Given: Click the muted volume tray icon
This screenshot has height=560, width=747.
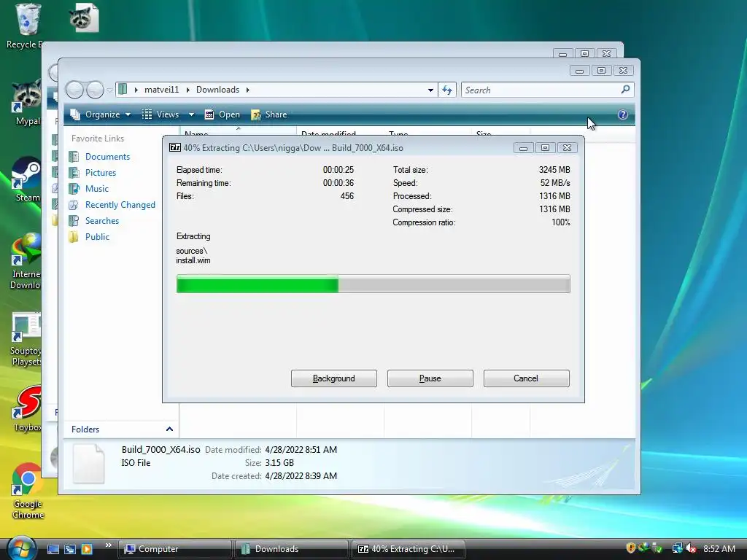Looking at the screenshot, I should 691,548.
